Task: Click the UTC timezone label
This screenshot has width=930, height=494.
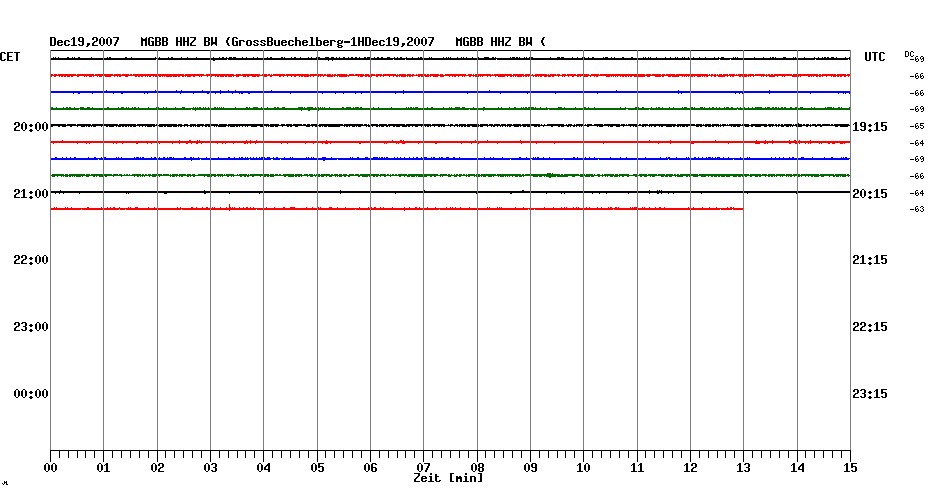Action: pos(874,57)
